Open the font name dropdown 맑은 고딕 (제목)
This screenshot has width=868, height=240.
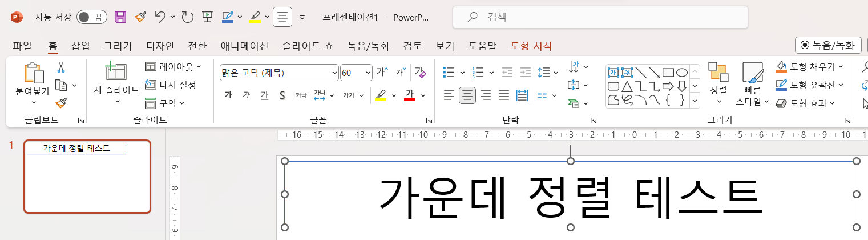[334, 73]
